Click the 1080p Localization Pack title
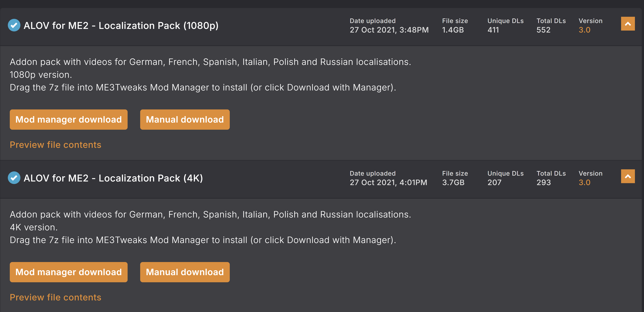 click(x=121, y=26)
